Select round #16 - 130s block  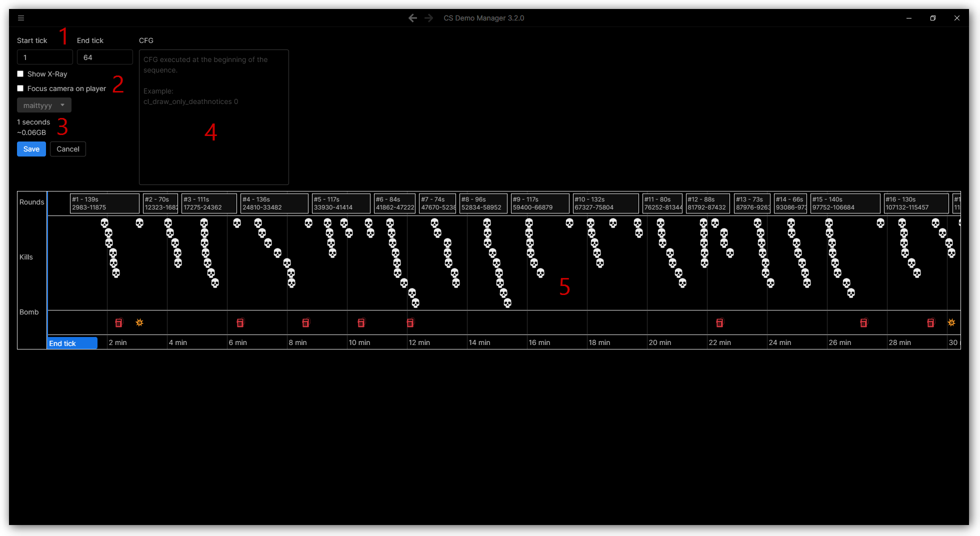(x=916, y=203)
